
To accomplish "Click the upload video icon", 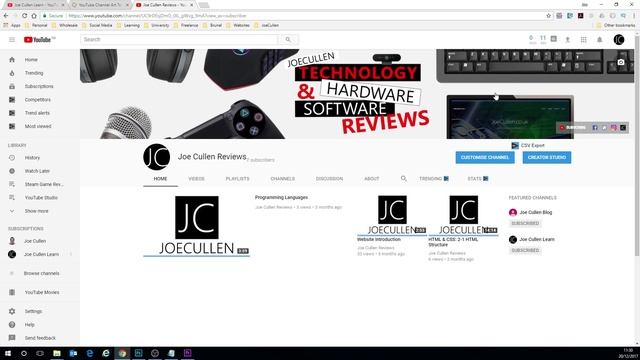I will click(567, 40).
